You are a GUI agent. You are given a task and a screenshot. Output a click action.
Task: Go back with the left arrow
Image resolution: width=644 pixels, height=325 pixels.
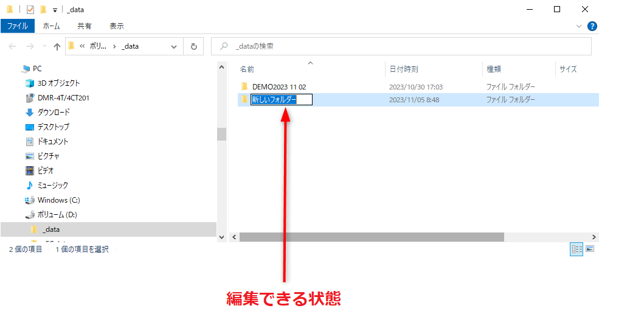(x=12, y=46)
